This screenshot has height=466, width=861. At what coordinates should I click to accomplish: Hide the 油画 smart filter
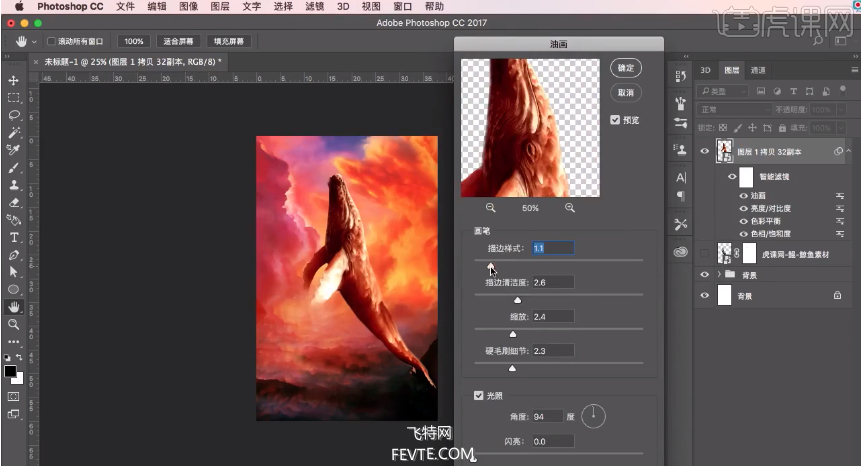pos(743,195)
